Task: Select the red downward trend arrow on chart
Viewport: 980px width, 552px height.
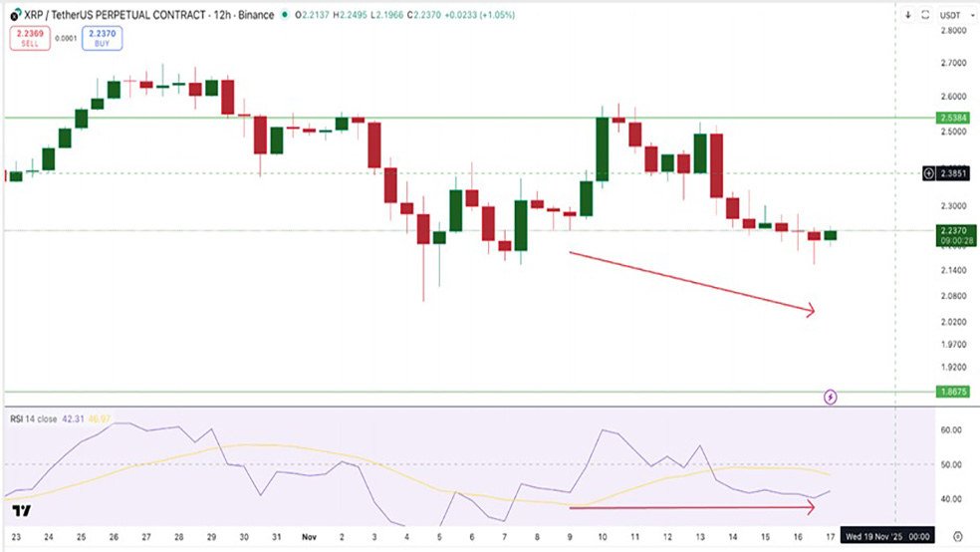Action: tap(691, 282)
